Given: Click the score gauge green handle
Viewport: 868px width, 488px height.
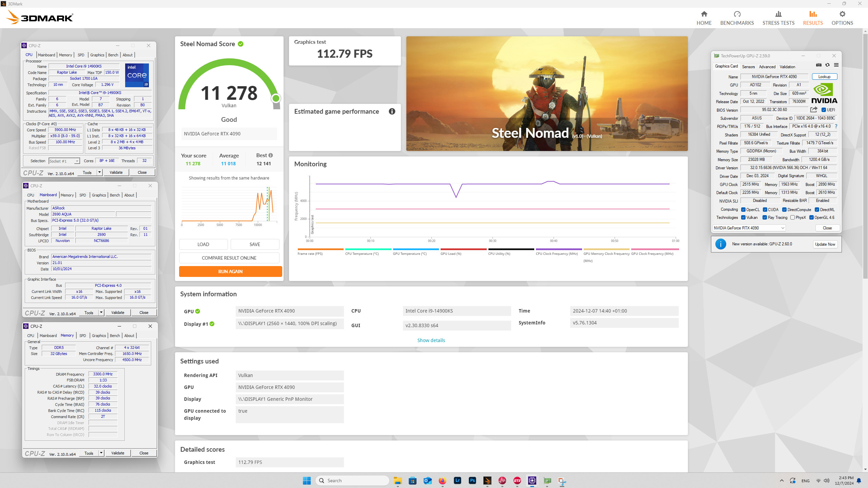Looking at the screenshot, I should tap(276, 98).
